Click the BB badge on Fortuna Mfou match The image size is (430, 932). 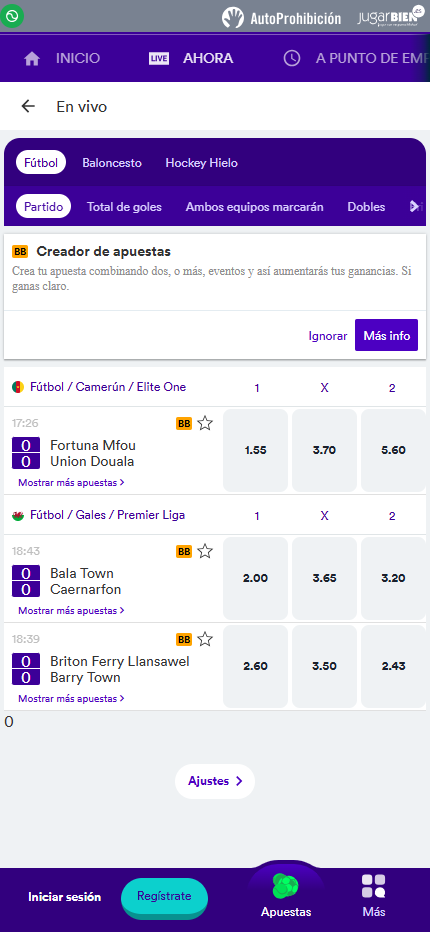click(x=184, y=423)
